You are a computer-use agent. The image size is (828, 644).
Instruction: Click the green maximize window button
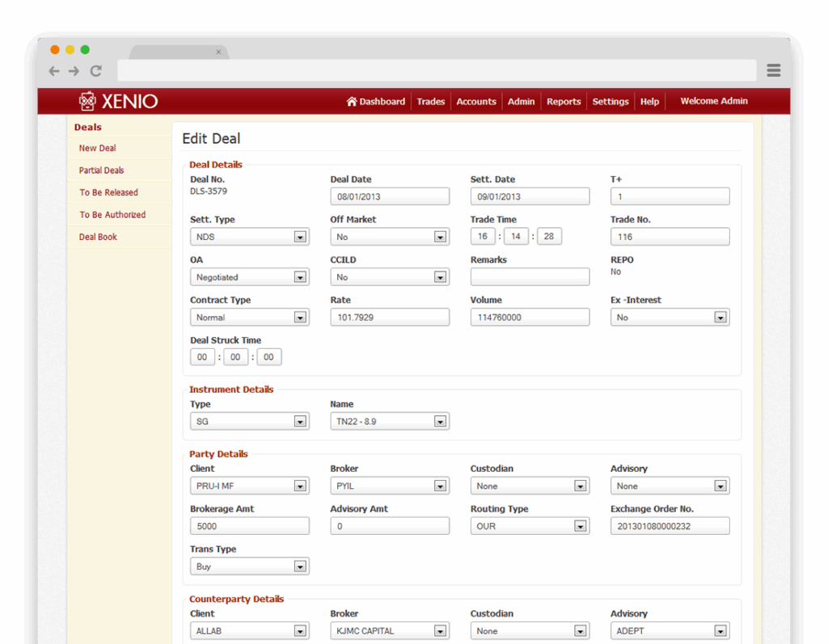click(85, 49)
